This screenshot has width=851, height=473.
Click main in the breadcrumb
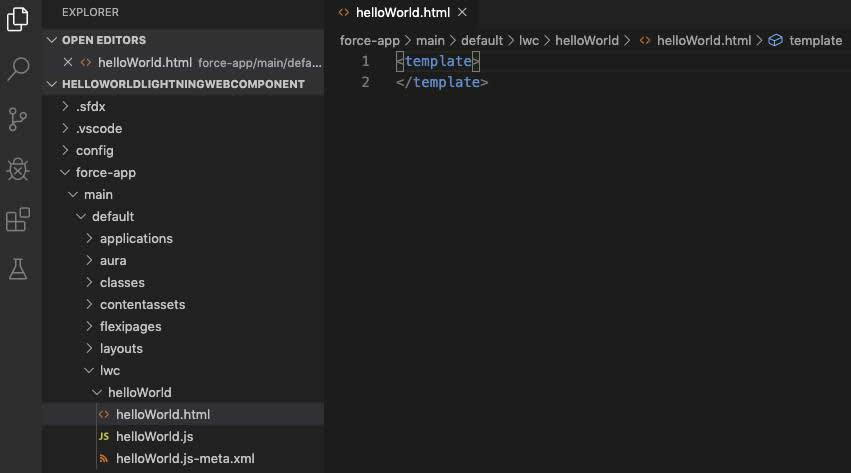(x=430, y=41)
